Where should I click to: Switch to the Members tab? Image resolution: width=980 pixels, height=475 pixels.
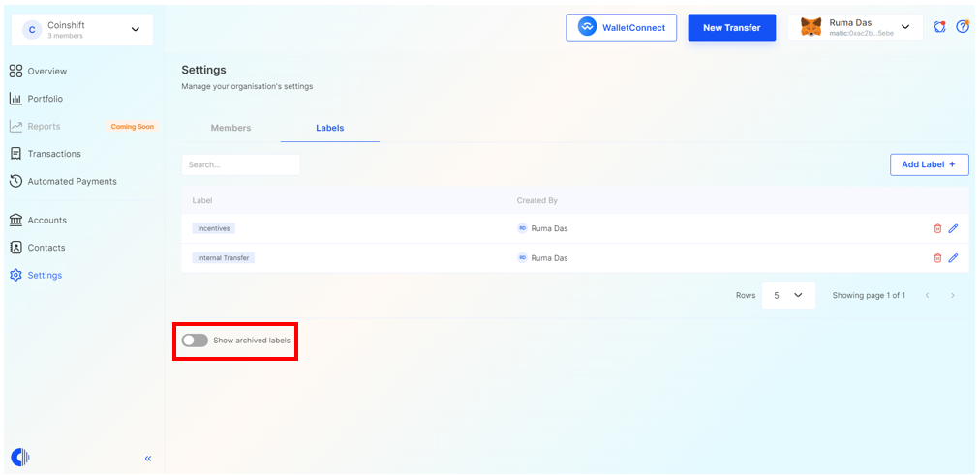tap(230, 128)
